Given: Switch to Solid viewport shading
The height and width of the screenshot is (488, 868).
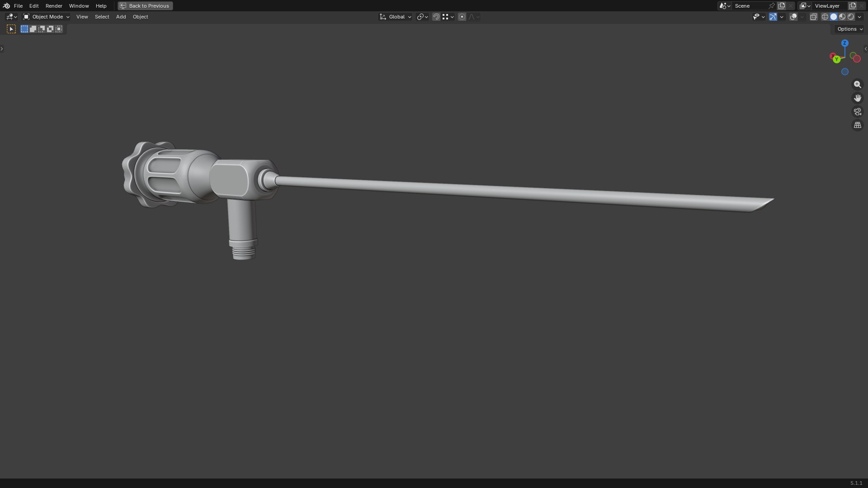Looking at the screenshot, I should click(834, 17).
